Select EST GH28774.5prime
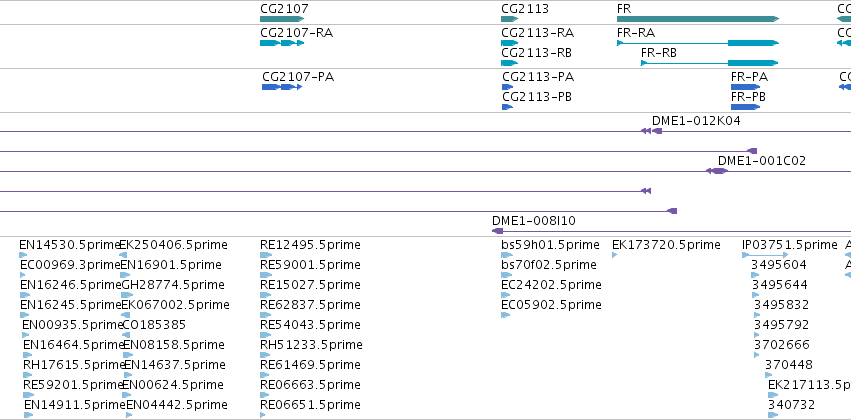 point(173,285)
